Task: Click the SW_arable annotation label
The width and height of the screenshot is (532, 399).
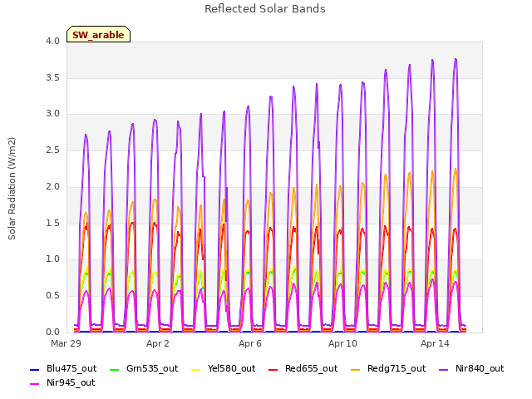Action: (x=98, y=34)
